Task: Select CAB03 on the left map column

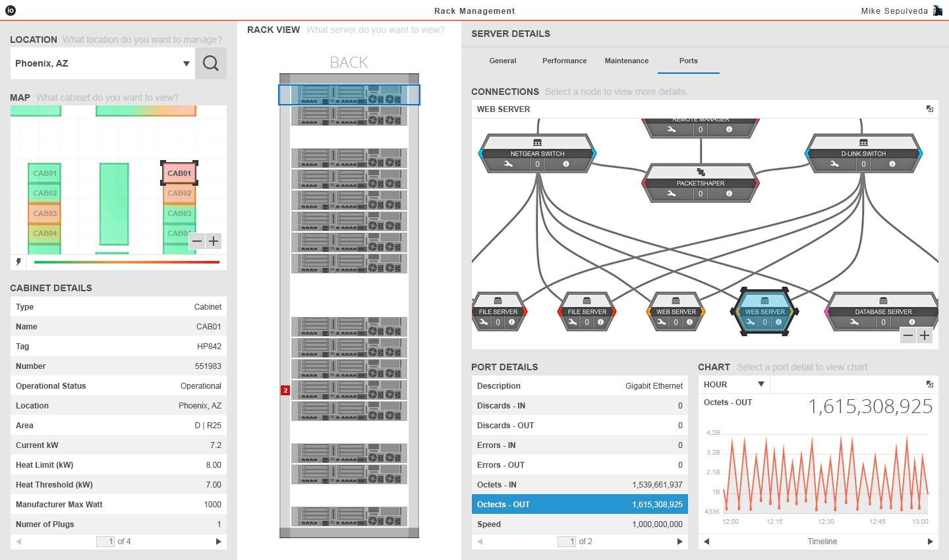Action: [x=45, y=213]
